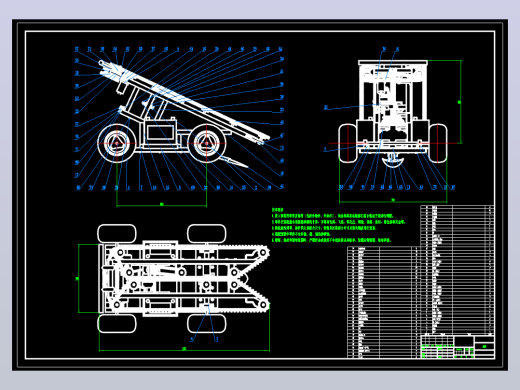Select the green width dimension below front view
The image size is (520, 390).
point(393,200)
